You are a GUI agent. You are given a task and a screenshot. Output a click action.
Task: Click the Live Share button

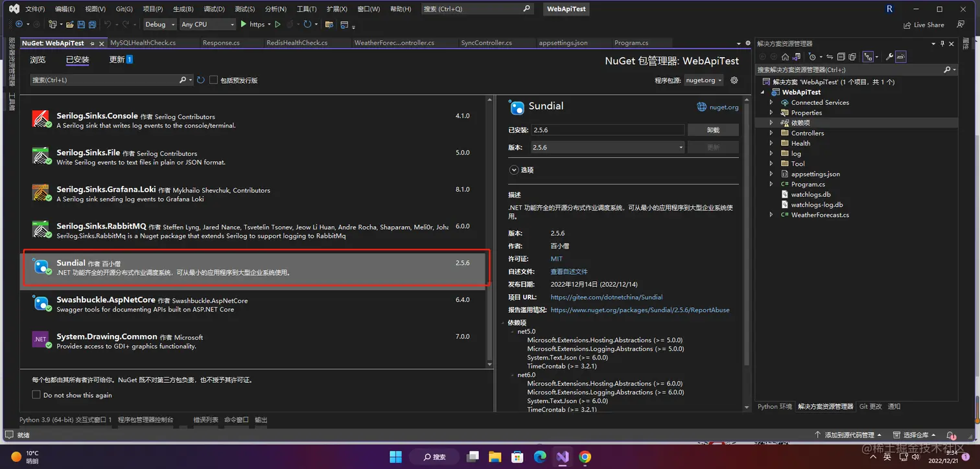(x=924, y=25)
